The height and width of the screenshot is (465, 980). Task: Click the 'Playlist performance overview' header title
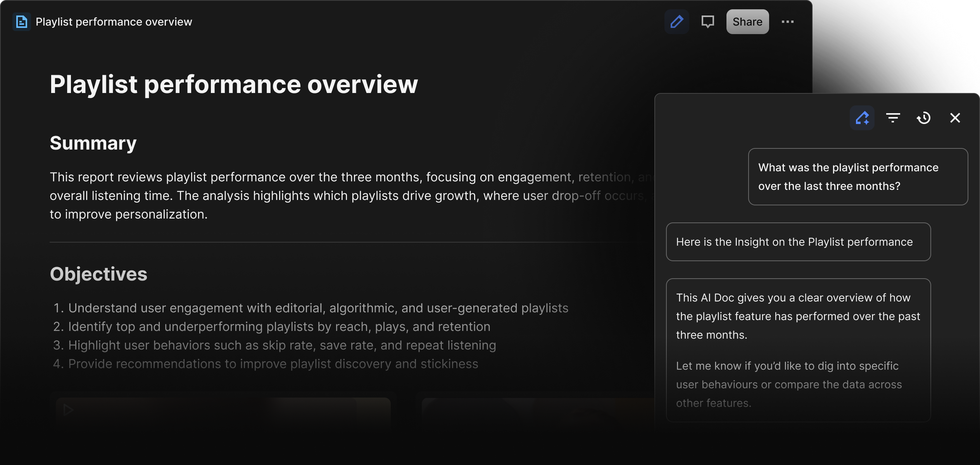[114, 22]
